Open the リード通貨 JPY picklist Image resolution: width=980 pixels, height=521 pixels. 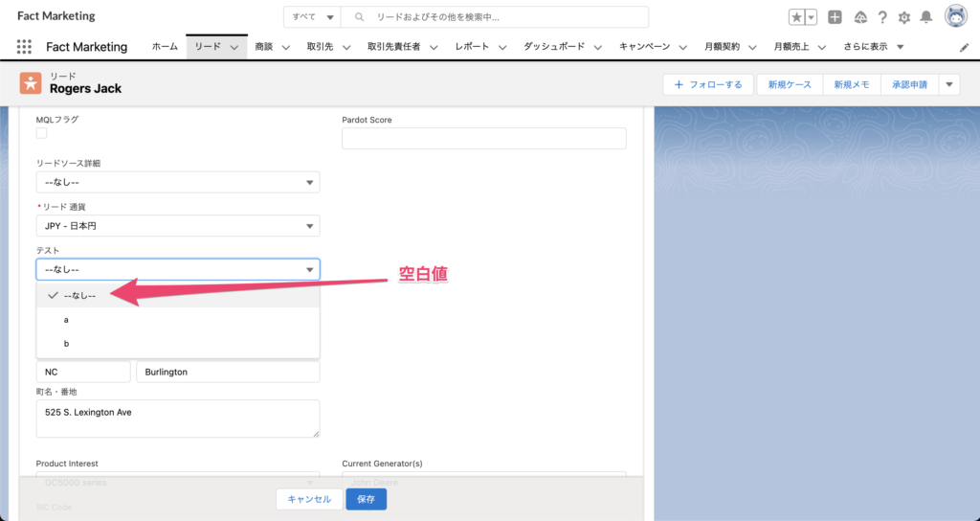178,226
